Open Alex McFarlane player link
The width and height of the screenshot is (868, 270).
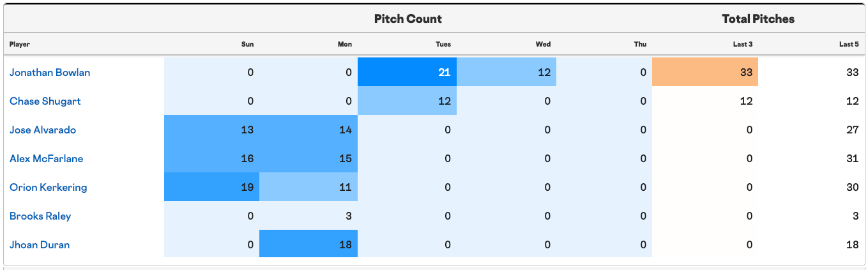click(46, 158)
